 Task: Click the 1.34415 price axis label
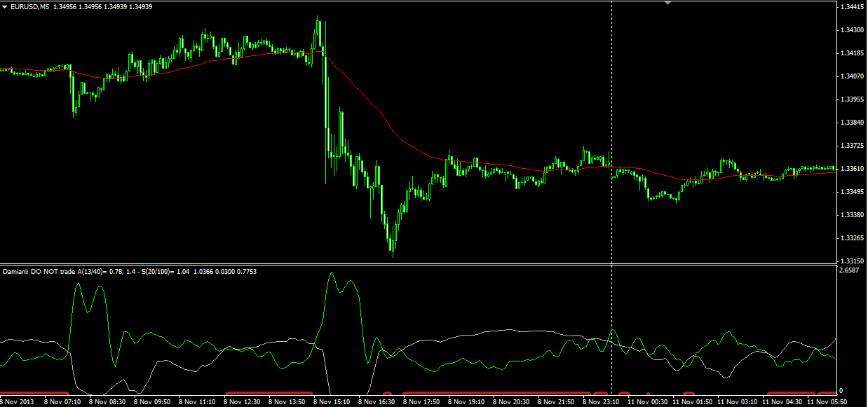(x=850, y=7)
